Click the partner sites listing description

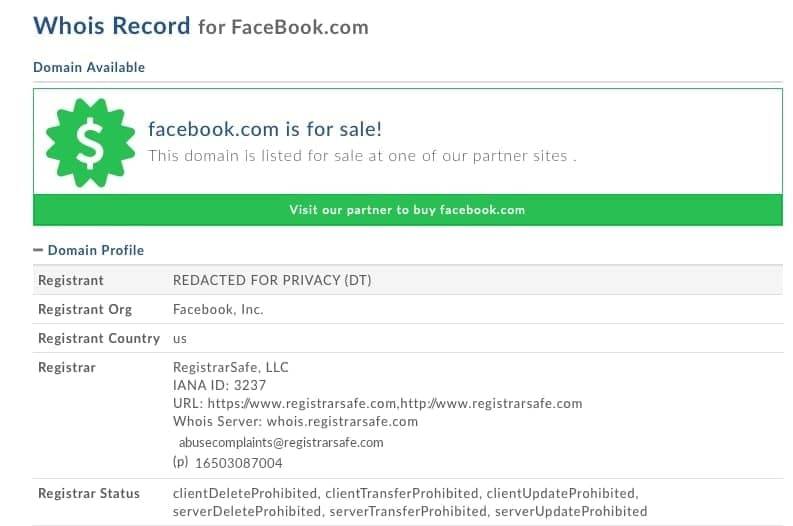(x=362, y=156)
